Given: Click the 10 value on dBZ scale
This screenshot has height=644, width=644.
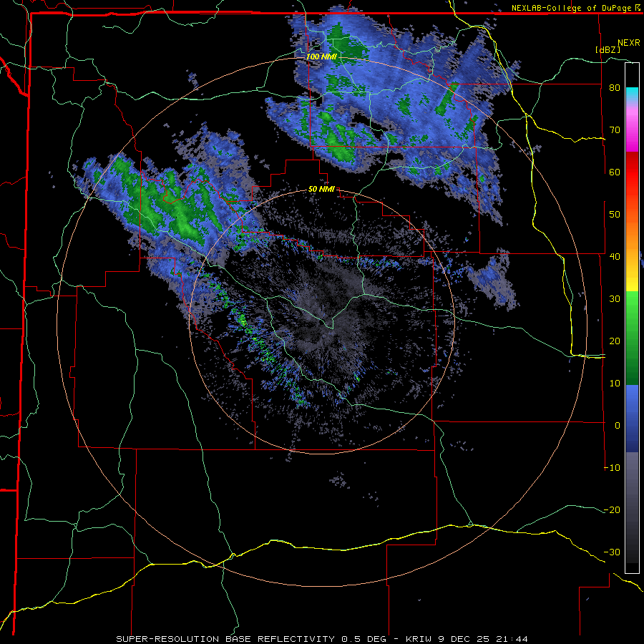Looking at the screenshot, I should tap(615, 384).
